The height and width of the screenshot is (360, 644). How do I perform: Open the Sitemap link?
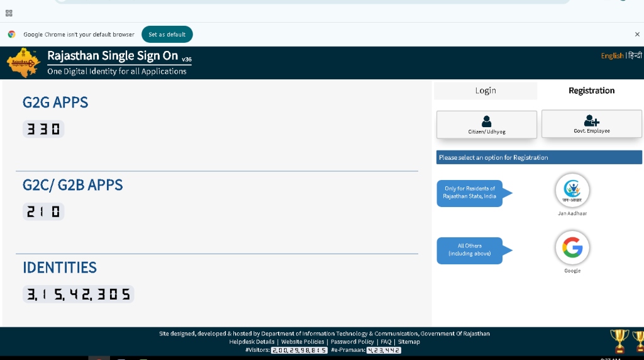pyautogui.click(x=409, y=342)
